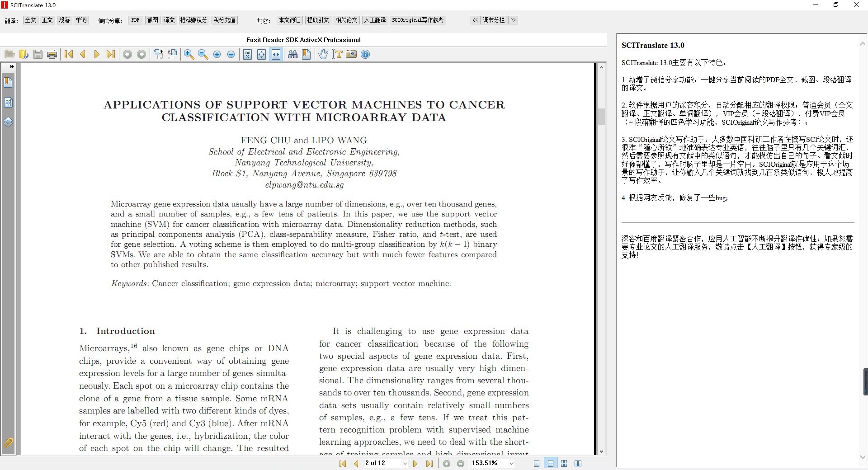Go to next page in bottom bar
Image resolution: width=868 pixels, height=470 pixels.
tap(415, 463)
